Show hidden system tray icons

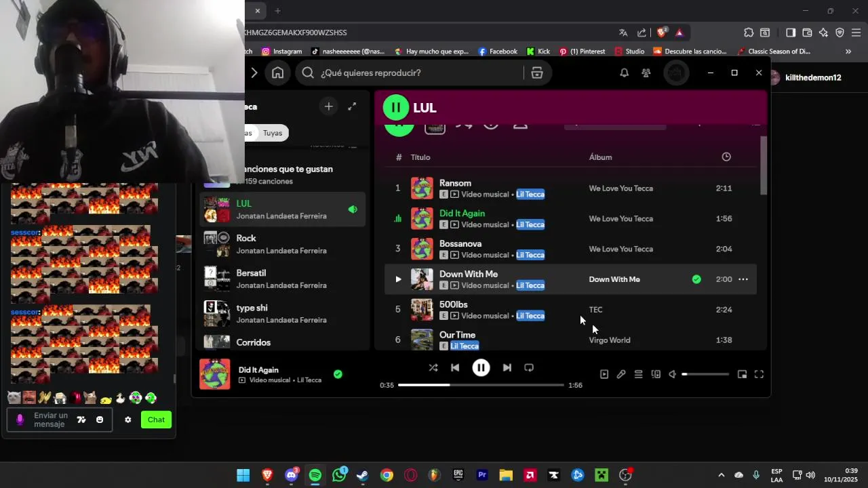coord(721,475)
